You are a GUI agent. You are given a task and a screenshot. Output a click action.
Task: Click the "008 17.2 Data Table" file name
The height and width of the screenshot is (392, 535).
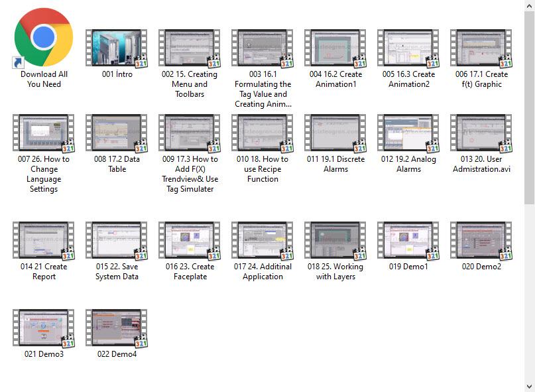[117, 164]
